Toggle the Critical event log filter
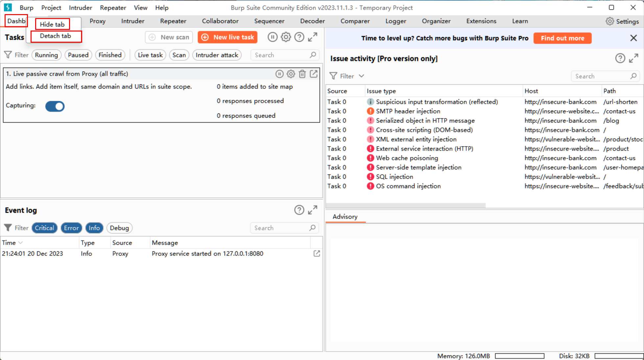This screenshot has height=360, width=644. [44, 228]
